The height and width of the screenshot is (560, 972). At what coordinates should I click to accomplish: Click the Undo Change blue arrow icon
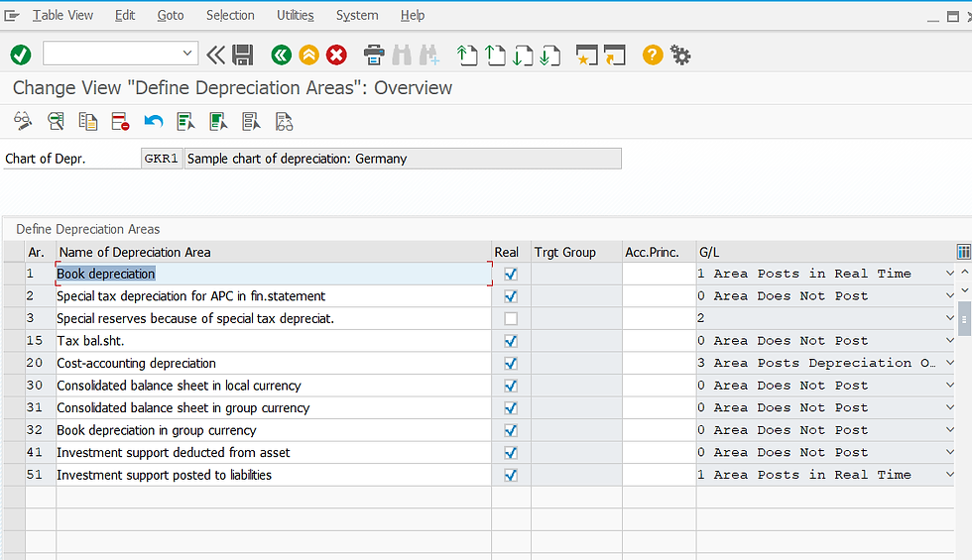(x=153, y=121)
